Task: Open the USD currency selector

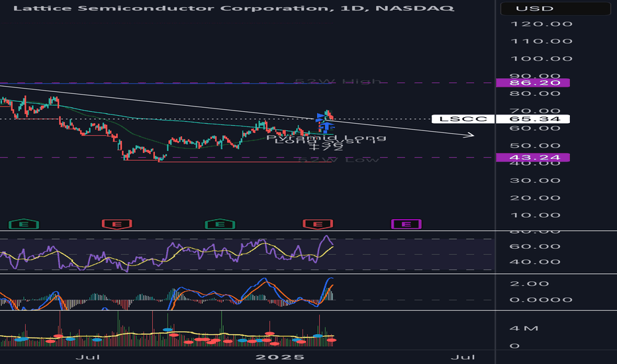Action: tap(555, 8)
